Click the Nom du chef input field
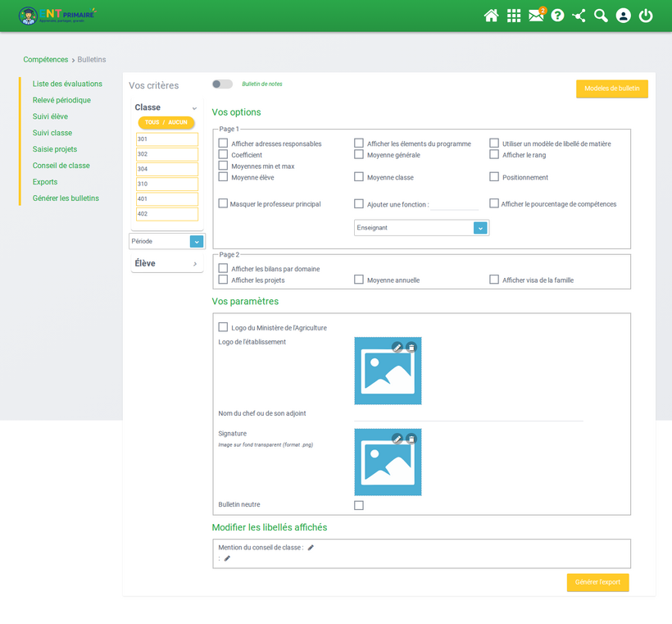 [469, 415]
